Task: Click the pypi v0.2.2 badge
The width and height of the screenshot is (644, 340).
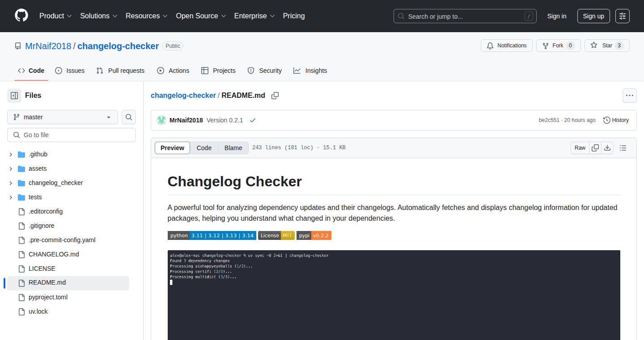Action: point(314,235)
